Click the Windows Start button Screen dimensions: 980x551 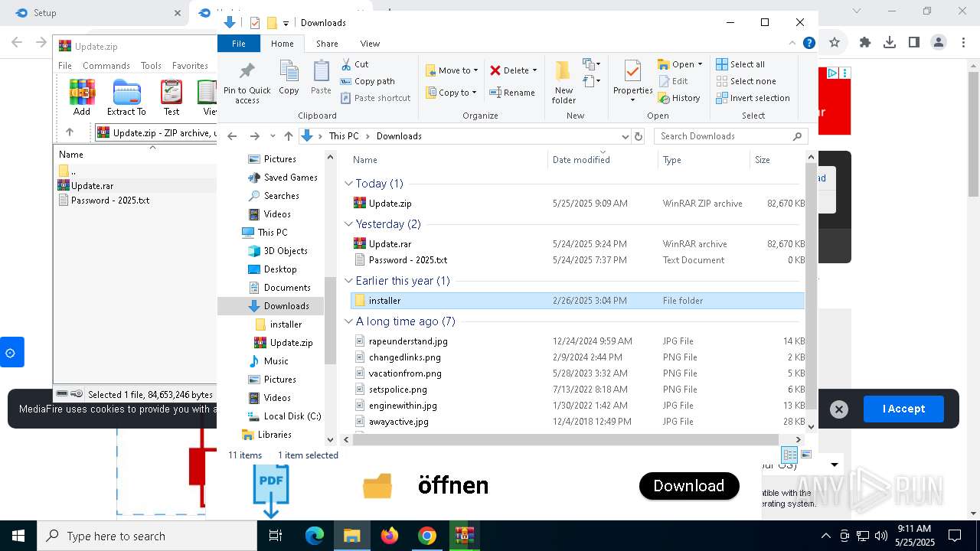click(x=18, y=536)
